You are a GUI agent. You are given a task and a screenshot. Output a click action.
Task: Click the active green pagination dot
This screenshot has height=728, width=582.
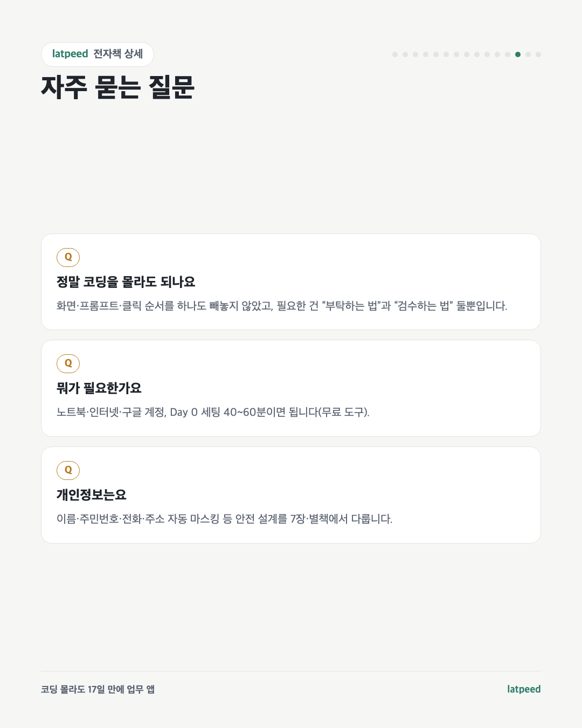518,54
